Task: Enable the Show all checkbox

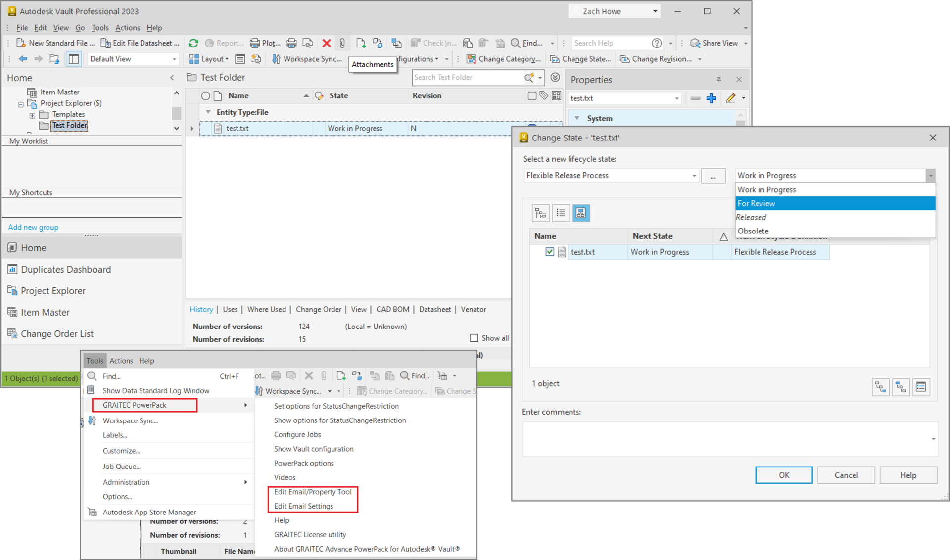Action: (x=474, y=338)
